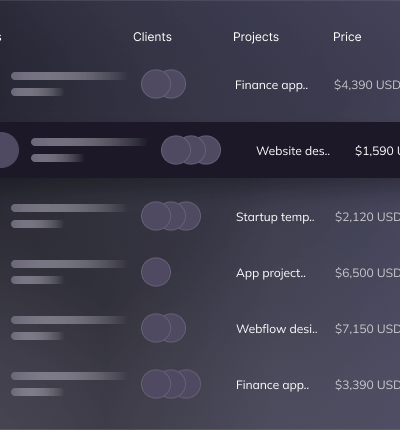Click the Projects column header
This screenshot has height=430, width=400.
[256, 37]
